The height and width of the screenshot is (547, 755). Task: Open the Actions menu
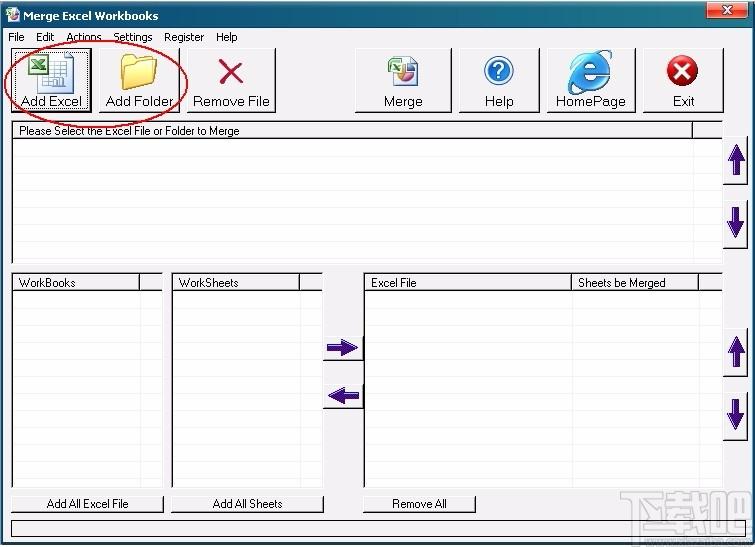(x=84, y=37)
